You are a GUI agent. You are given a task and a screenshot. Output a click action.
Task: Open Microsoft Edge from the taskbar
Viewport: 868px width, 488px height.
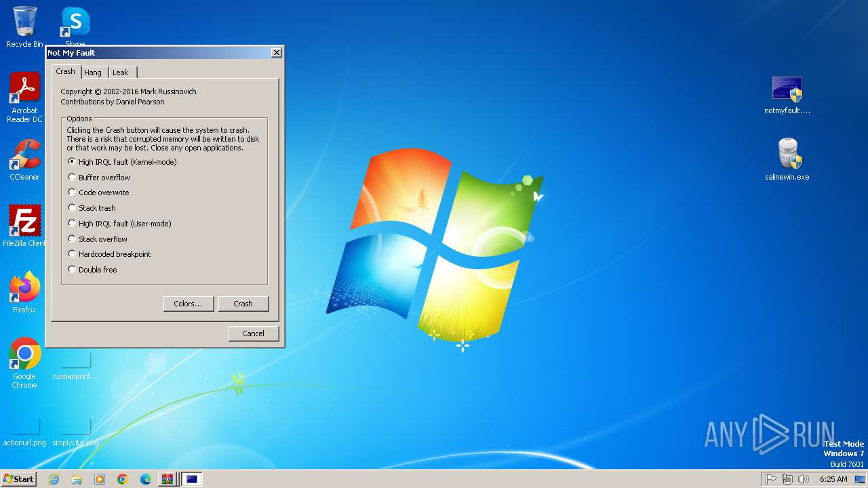[146, 479]
